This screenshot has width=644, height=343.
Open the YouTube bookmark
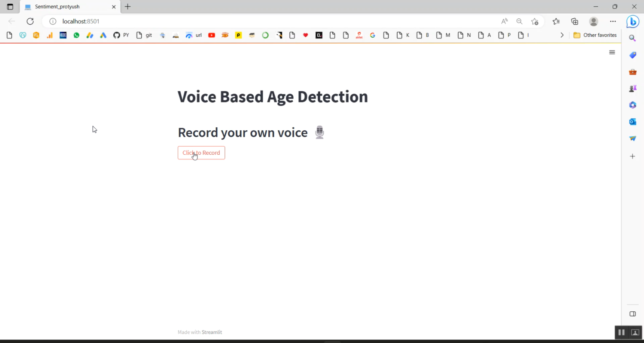pos(212,35)
